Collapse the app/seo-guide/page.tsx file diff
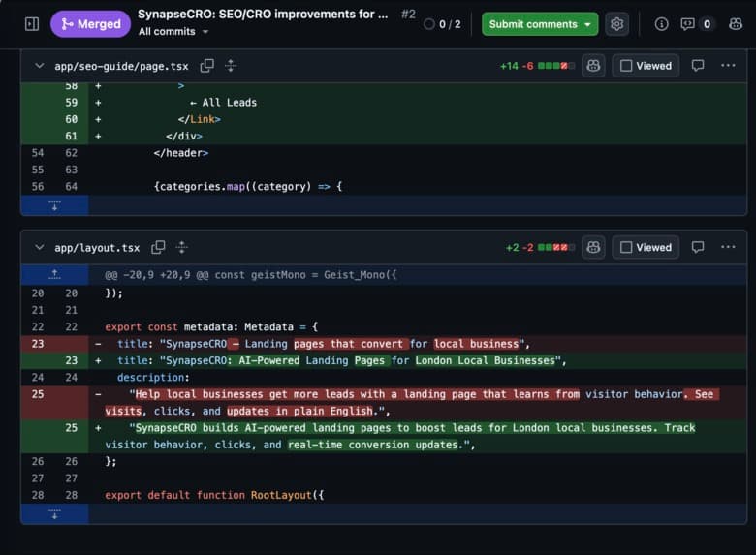The width and height of the screenshot is (756, 555). pyautogui.click(x=40, y=66)
